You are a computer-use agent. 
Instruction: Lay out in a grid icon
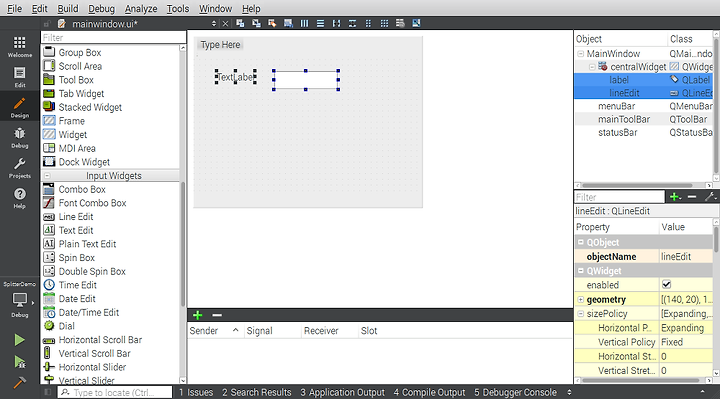tap(384, 23)
